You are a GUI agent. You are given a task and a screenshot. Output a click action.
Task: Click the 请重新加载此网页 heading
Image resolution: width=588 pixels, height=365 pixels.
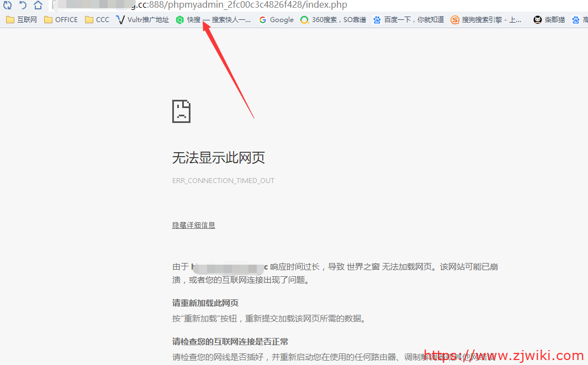point(205,303)
